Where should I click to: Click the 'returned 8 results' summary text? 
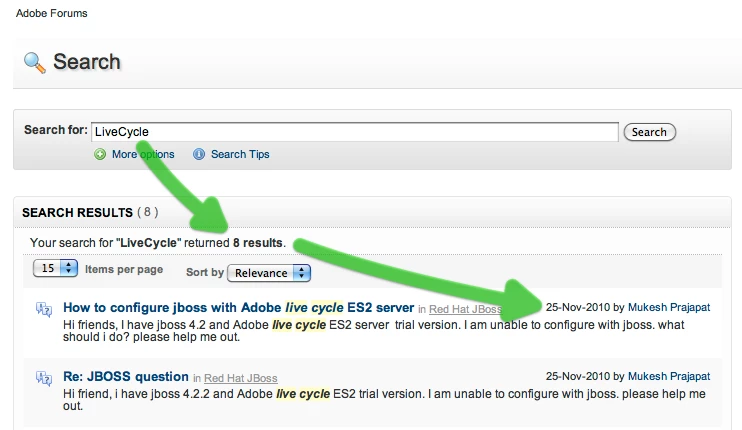coord(235,243)
